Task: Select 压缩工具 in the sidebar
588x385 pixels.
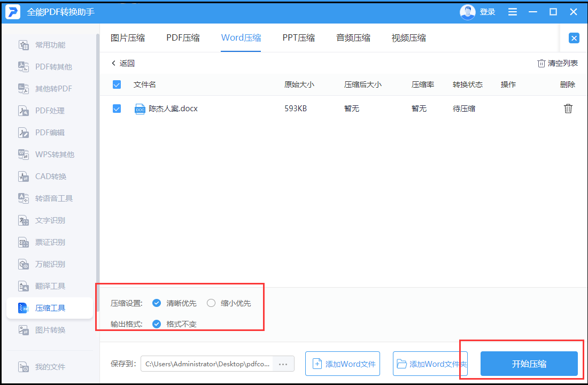Action: pyautogui.click(x=50, y=308)
